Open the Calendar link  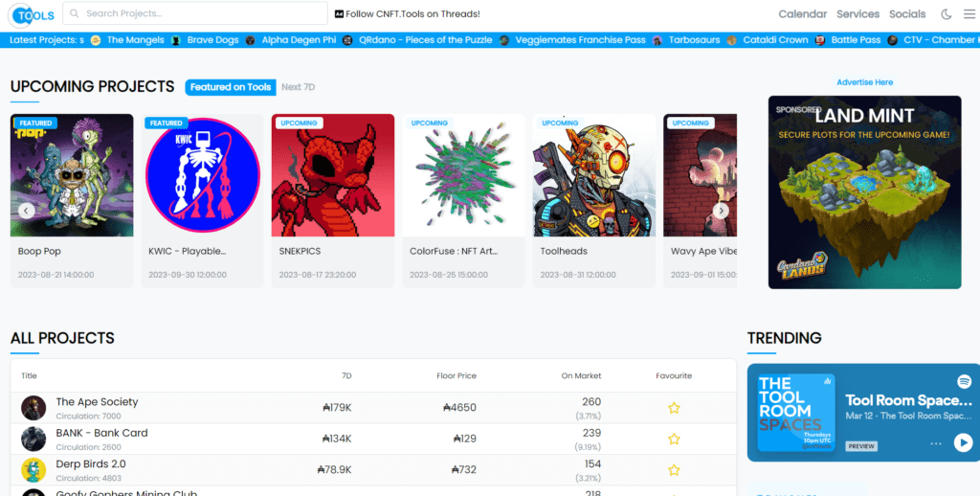pyautogui.click(x=803, y=13)
